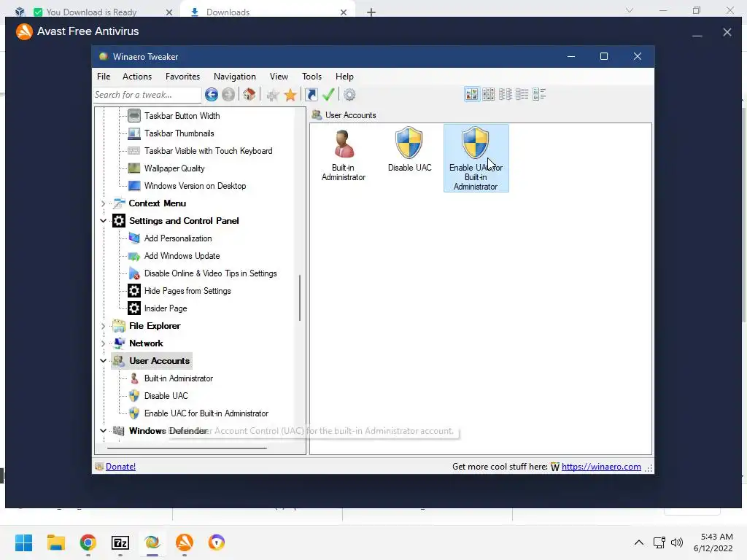
Task: Switch to tiles view icon
Action: point(539,94)
